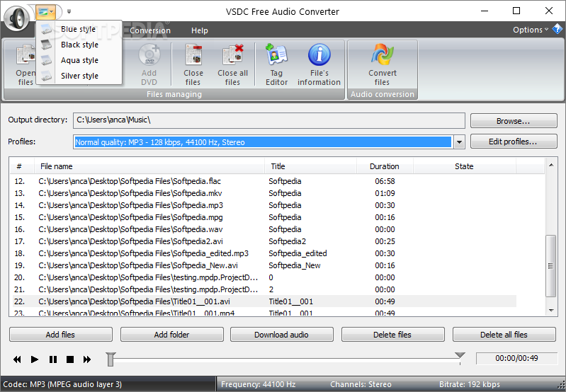
Task: Select row 20 testing.mpdp file
Action: 265,277
